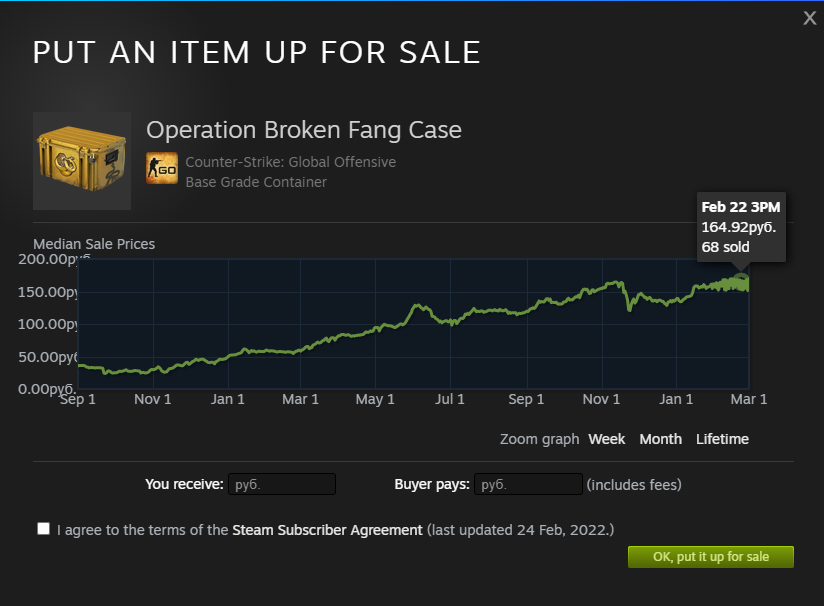Click the "May 1" date on graph axis
Viewport: 824px width, 606px height.
375,400
